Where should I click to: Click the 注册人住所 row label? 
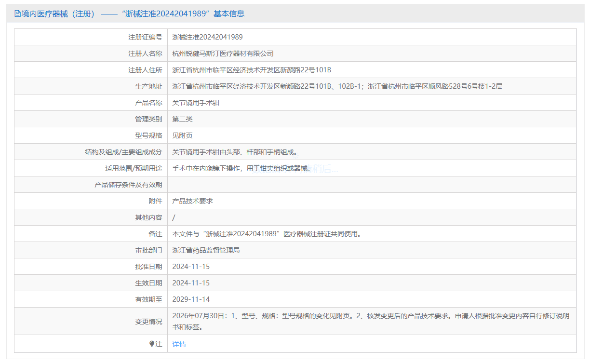[x=145, y=70]
